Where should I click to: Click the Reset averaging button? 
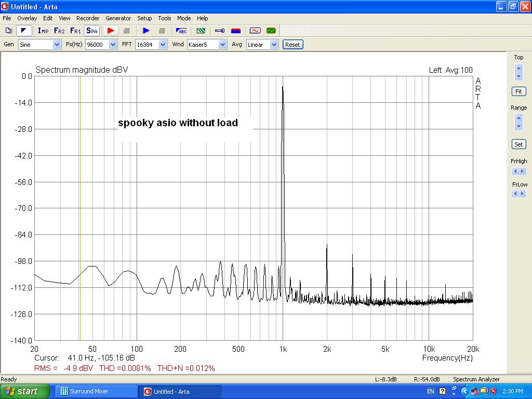[x=292, y=45]
